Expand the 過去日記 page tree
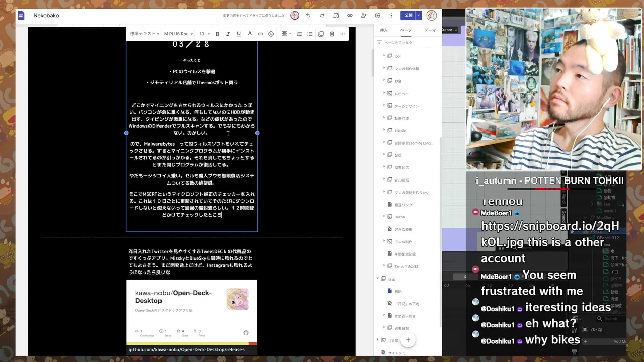This screenshot has height=362, width=644. point(384,328)
